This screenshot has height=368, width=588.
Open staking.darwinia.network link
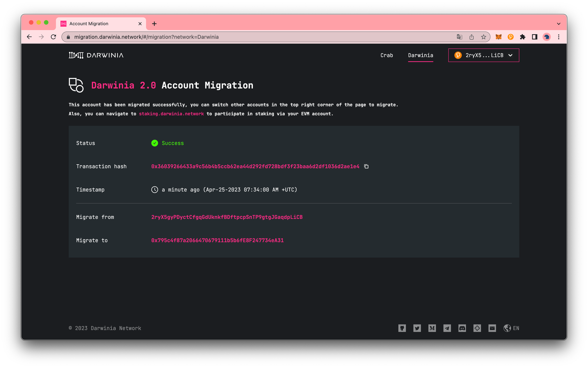171,113
